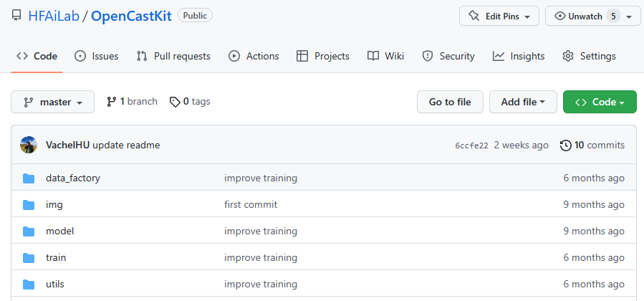The image size is (644, 301).
Task: Click the Wiki book icon
Action: pyautogui.click(x=373, y=56)
